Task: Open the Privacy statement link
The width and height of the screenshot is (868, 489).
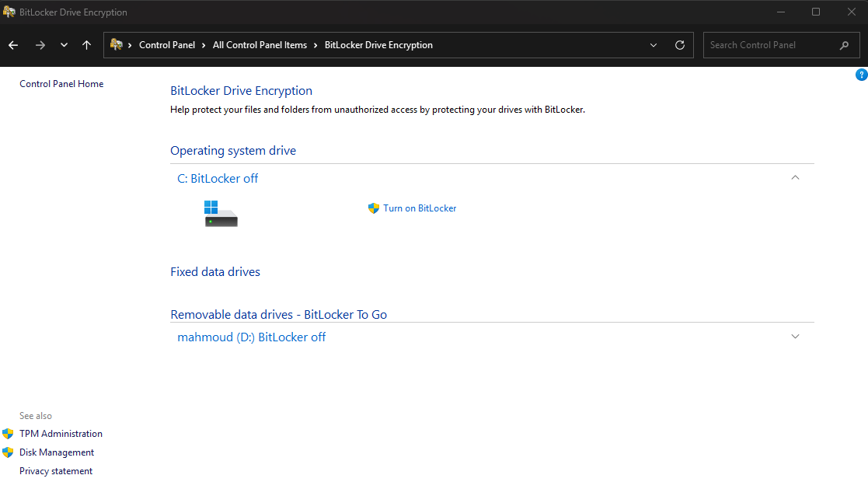Action: click(x=56, y=471)
